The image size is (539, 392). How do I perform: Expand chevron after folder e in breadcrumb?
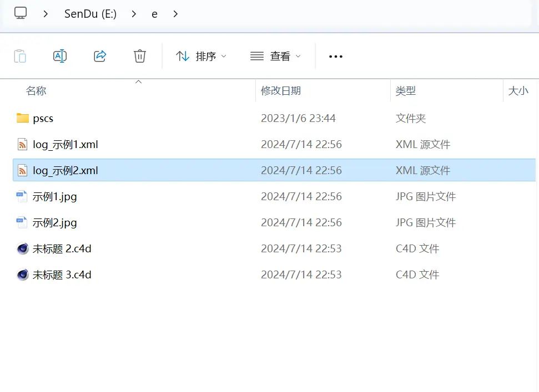coord(175,14)
